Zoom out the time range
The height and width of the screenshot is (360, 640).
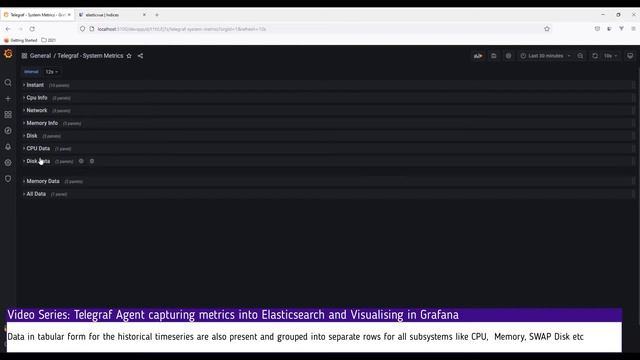click(580, 56)
